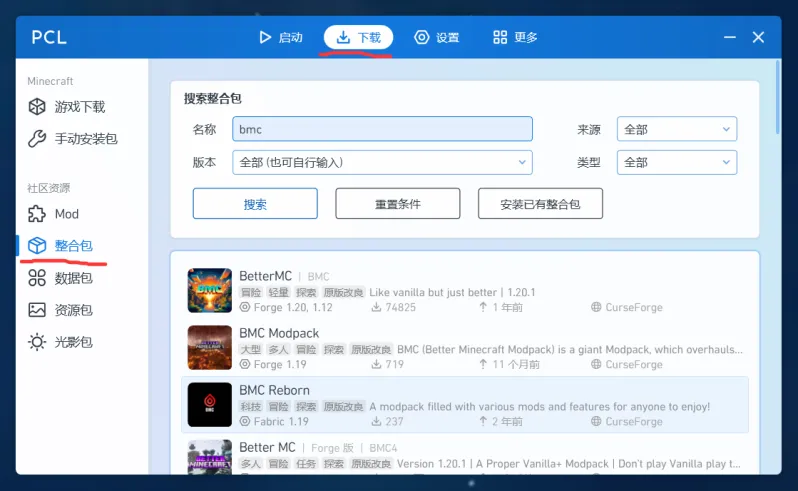Click the 科技 tag on BMC Reborn

click(x=251, y=407)
